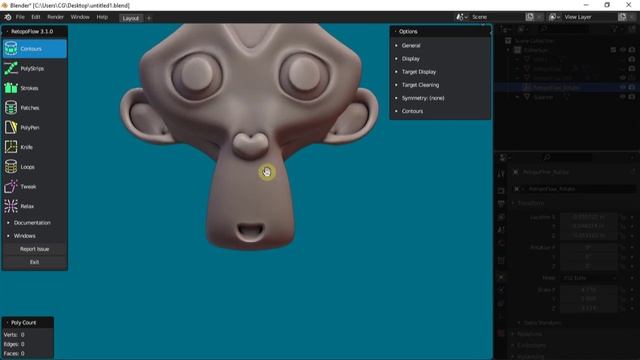Click the outliner filter funnel icon
The image size is (640, 360).
point(616,29)
